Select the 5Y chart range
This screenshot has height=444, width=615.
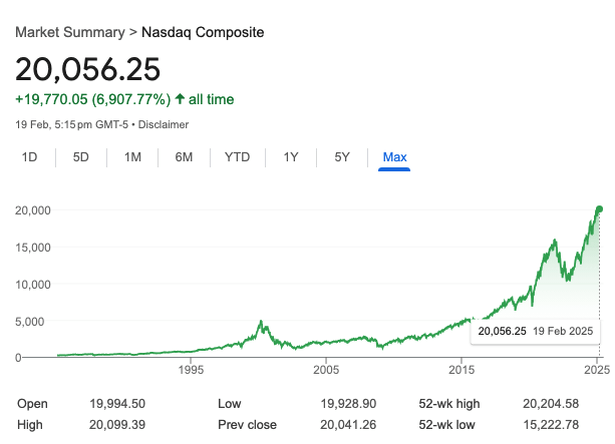point(342,157)
